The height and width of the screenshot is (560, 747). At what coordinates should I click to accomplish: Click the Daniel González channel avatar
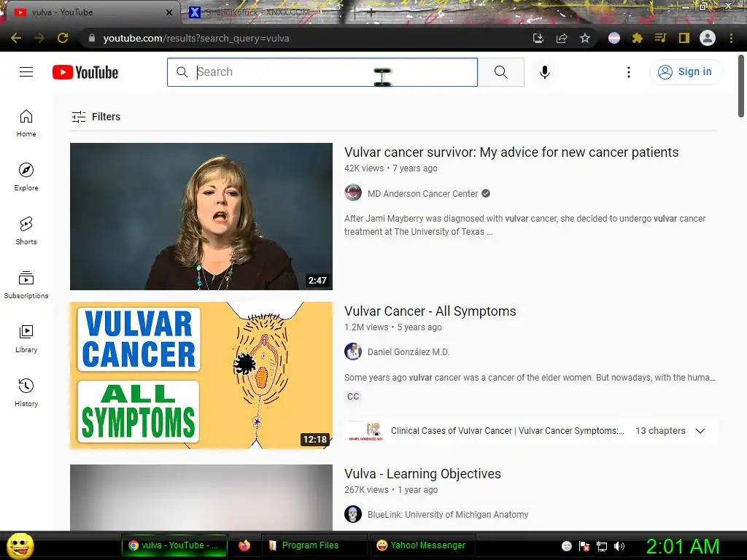coord(353,351)
